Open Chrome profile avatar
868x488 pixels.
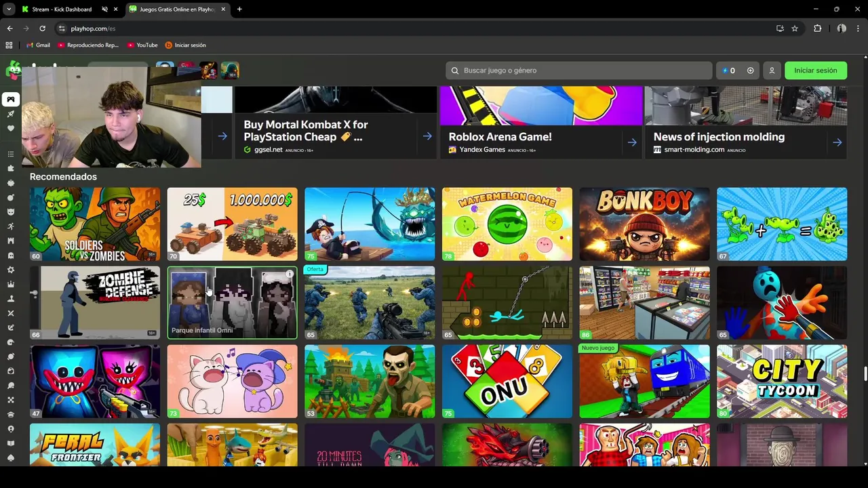(x=842, y=28)
